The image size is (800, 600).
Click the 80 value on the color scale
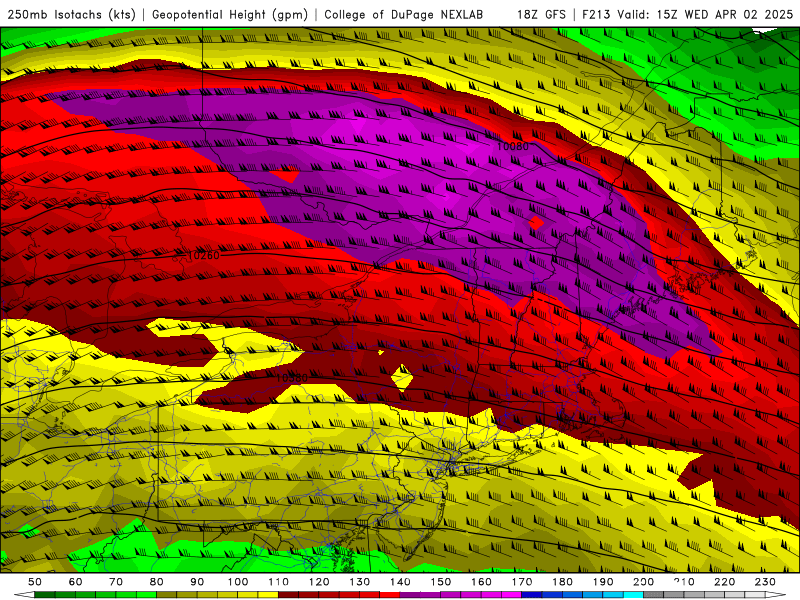pos(157,582)
